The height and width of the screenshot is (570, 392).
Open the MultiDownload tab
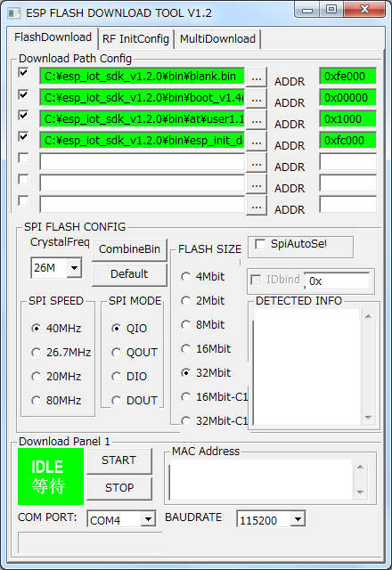click(x=217, y=39)
